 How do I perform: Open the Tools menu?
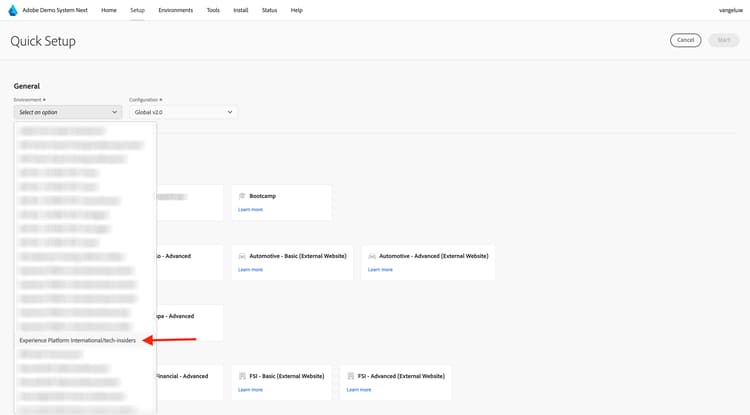tap(213, 10)
